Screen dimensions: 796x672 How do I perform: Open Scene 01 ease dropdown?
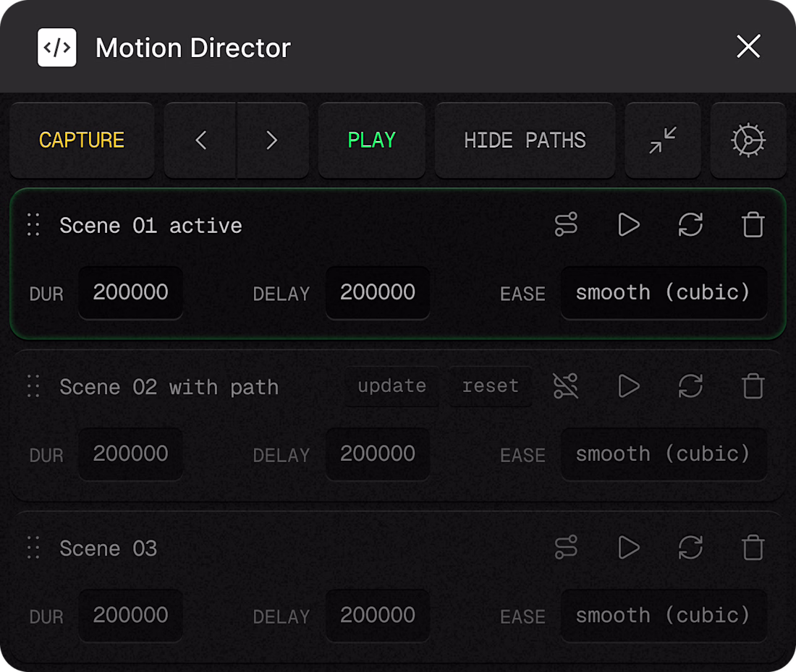(663, 293)
